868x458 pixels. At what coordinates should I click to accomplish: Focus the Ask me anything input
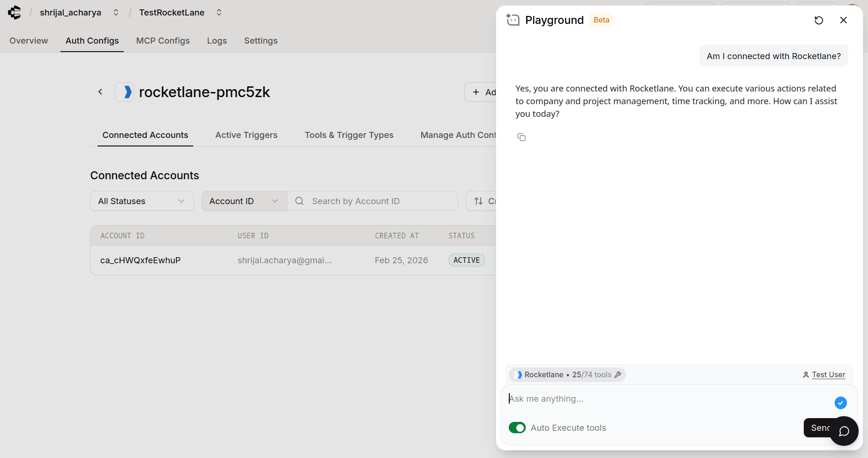(x=668, y=399)
